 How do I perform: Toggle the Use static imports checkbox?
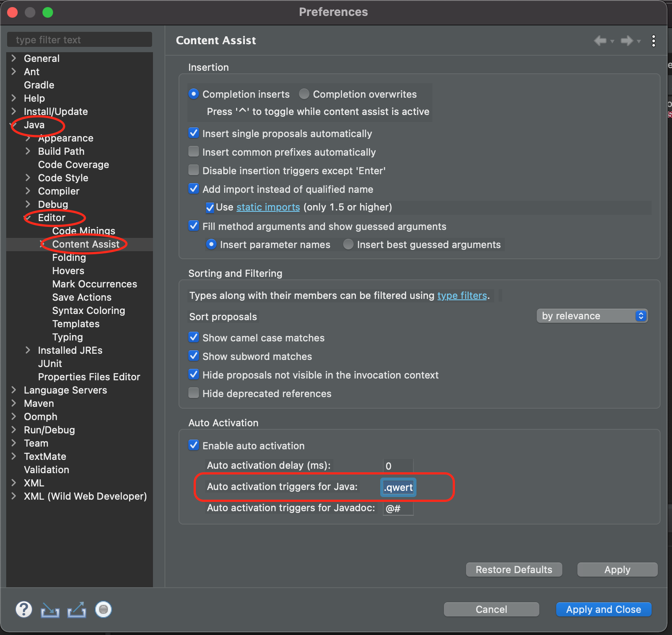pos(210,207)
